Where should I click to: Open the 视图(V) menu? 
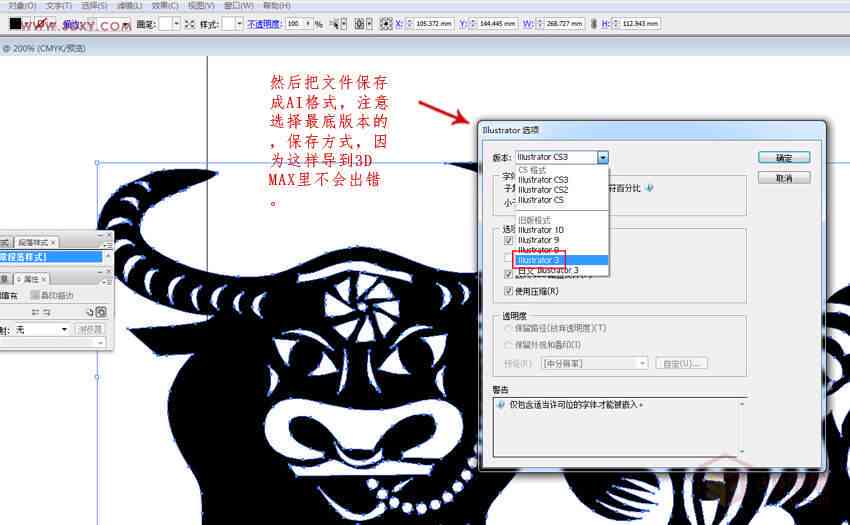[x=201, y=5]
